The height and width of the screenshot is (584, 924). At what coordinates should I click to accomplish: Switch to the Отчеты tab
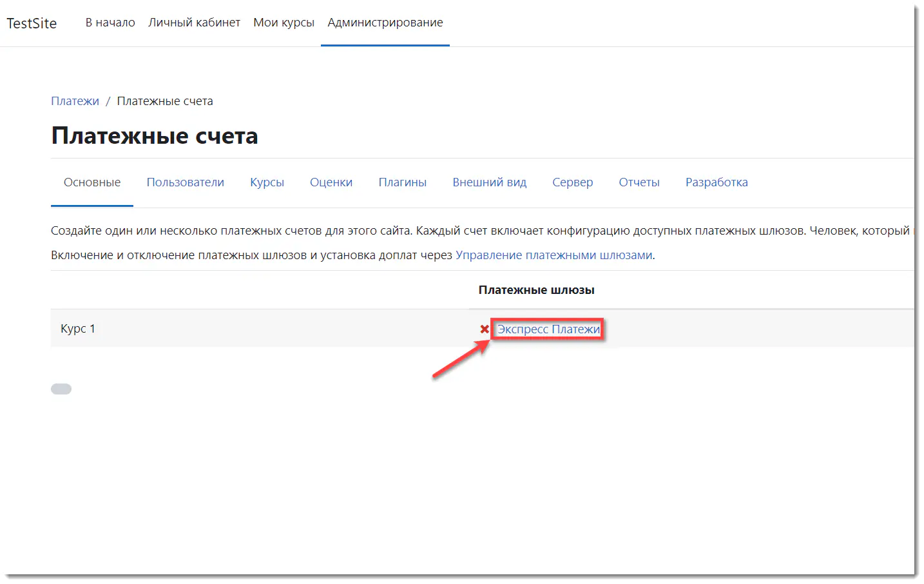[639, 182]
